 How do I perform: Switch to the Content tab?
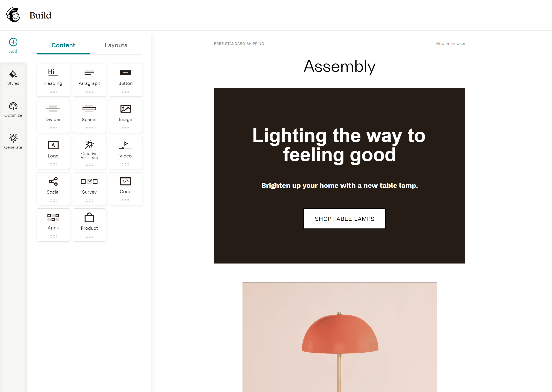coord(63,45)
